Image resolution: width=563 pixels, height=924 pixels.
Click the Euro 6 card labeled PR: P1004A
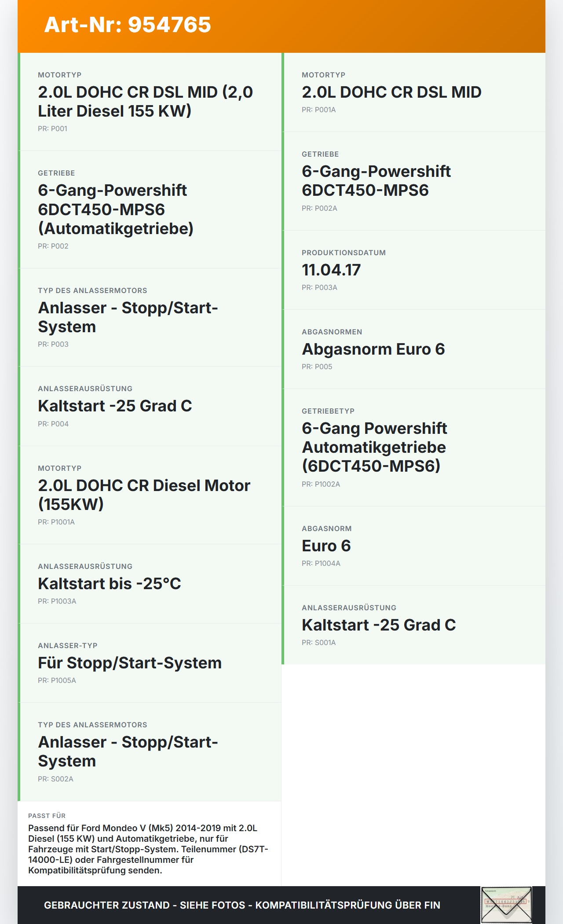click(x=413, y=546)
